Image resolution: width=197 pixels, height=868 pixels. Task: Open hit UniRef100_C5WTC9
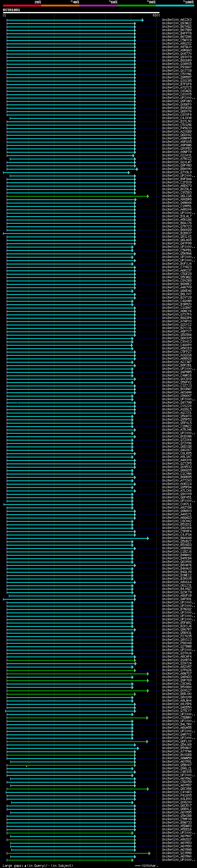tap(177, 40)
